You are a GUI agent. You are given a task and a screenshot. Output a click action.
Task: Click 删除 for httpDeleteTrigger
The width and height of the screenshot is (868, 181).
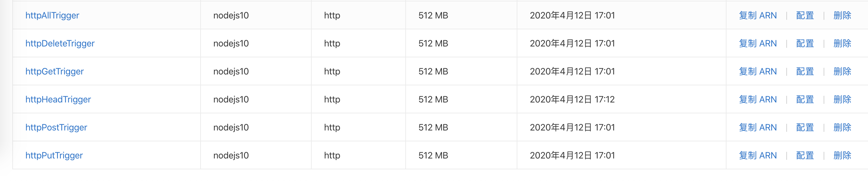click(842, 43)
